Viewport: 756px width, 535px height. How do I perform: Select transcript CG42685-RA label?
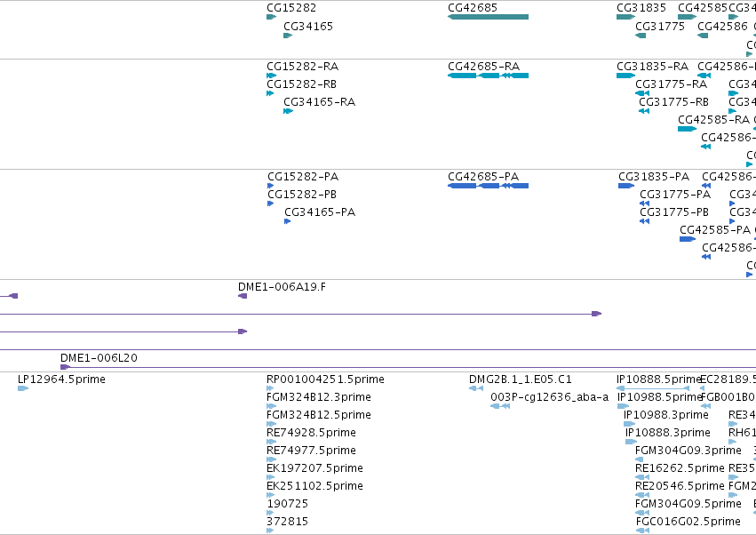point(484,66)
